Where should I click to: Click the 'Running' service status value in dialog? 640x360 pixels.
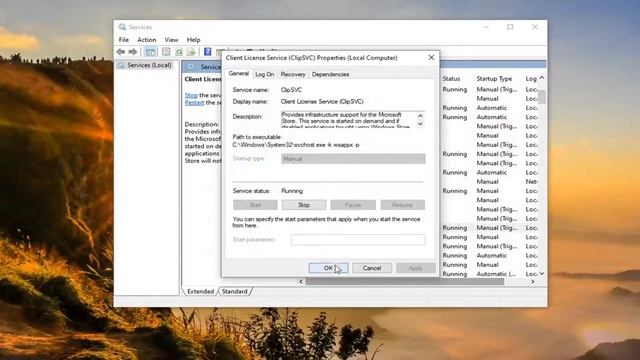point(292,191)
